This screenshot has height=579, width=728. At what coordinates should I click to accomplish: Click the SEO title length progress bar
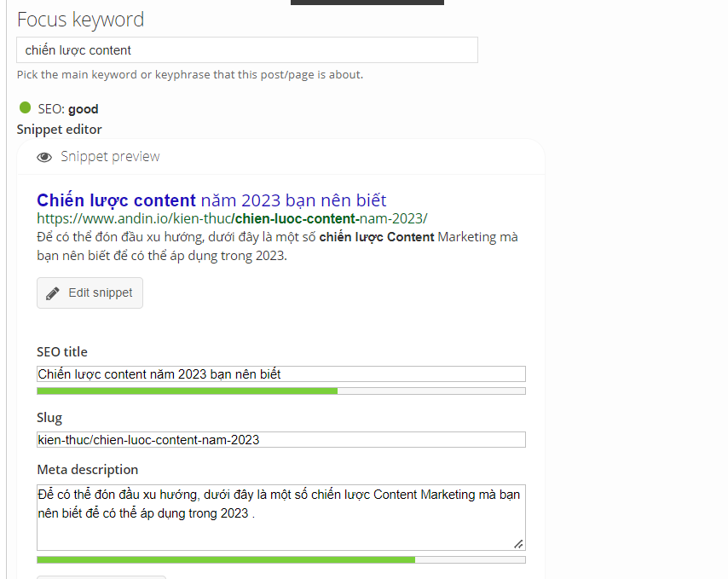click(280, 391)
